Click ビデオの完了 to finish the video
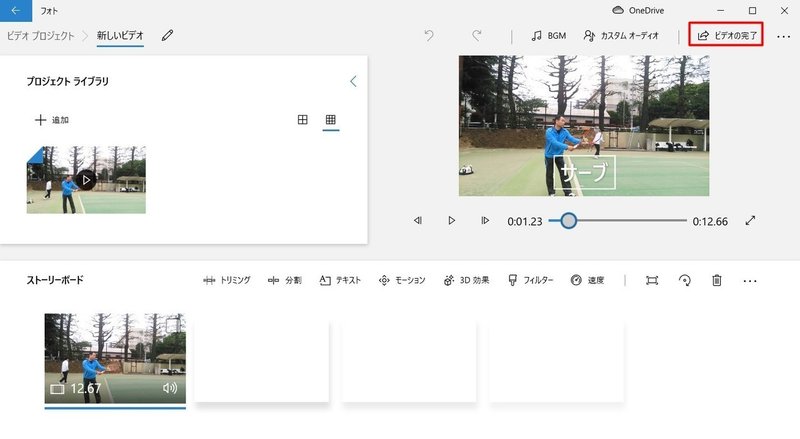Viewport: 800px width, 439px height. click(x=726, y=35)
